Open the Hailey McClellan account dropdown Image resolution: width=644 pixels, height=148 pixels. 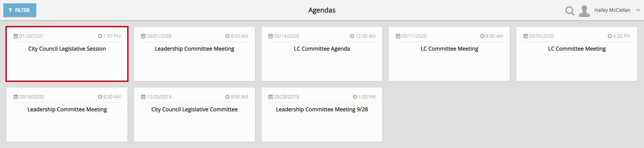click(x=612, y=10)
